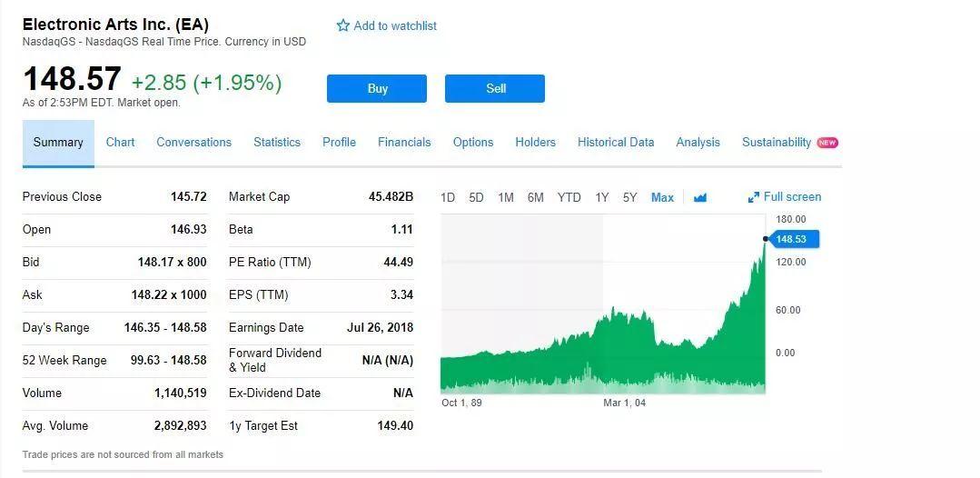View the Analysis tab
The image size is (980, 478).
[x=698, y=142]
